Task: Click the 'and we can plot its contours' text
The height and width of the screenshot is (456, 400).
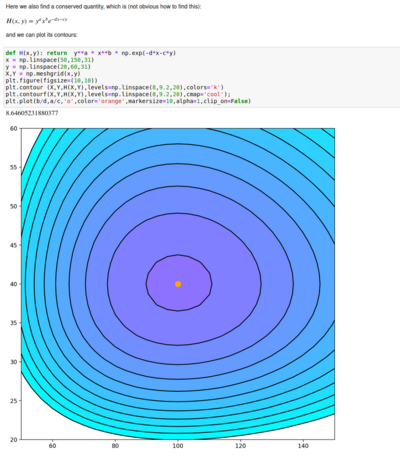Action: click(42, 35)
